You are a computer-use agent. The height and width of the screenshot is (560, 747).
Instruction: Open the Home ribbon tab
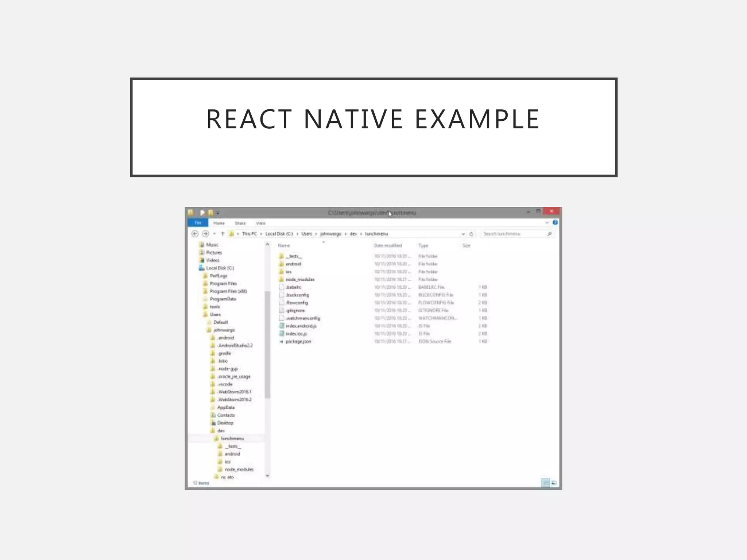click(x=219, y=223)
